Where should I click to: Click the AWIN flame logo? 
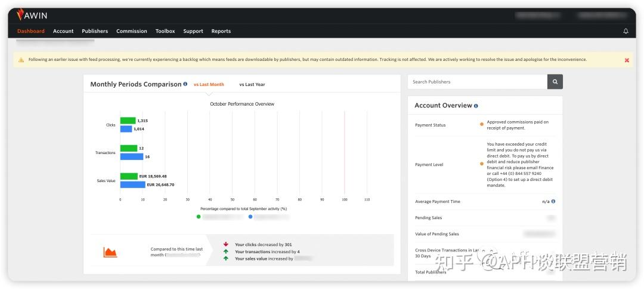tap(20, 15)
